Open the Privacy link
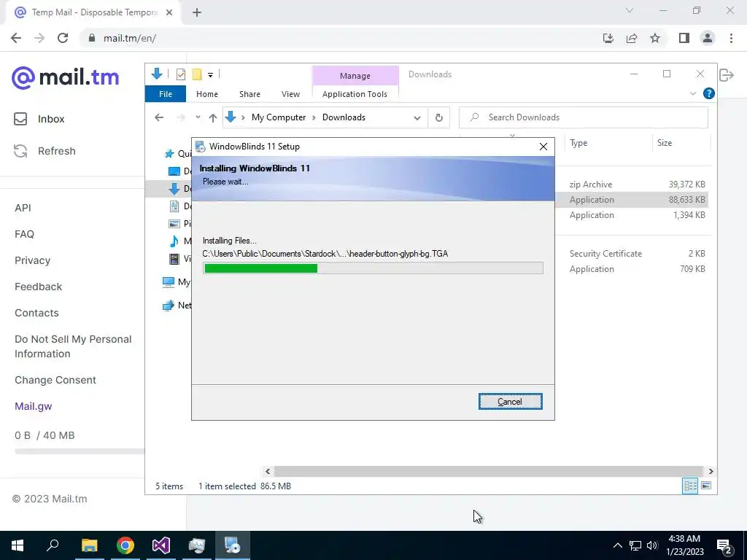 click(x=32, y=260)
